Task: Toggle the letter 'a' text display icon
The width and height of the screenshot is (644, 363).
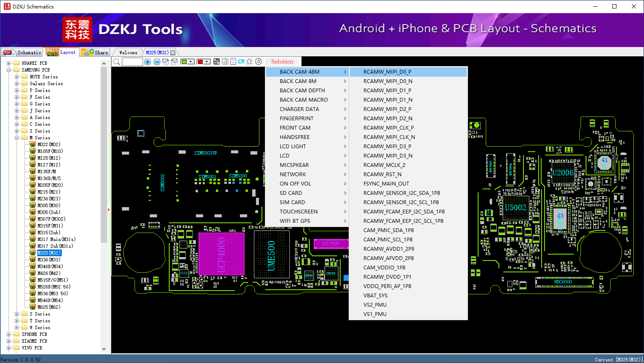Action: [x=225, y=62]
